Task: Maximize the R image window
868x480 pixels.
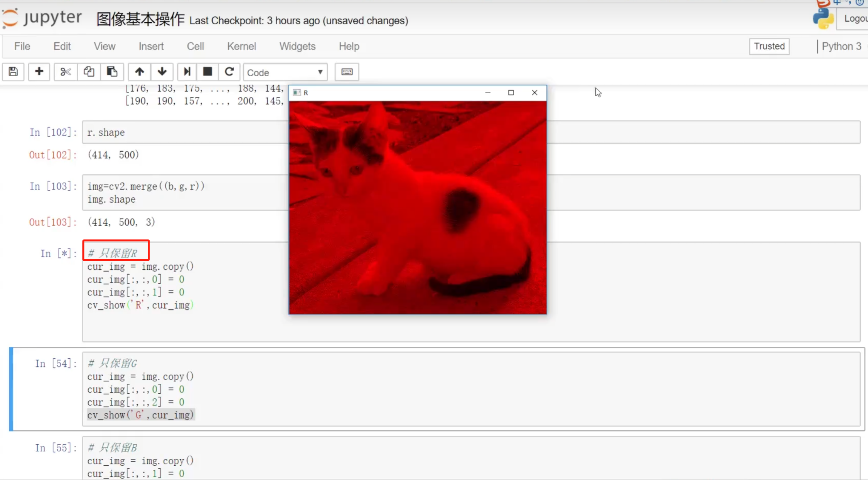Action: coord(511,92)
